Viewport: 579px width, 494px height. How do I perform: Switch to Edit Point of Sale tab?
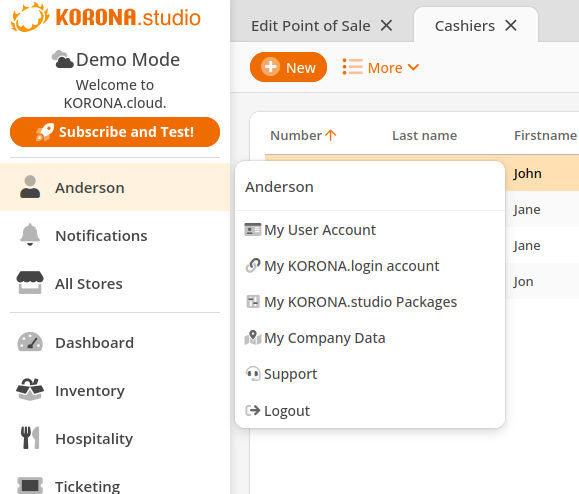[x=311, y=26]
